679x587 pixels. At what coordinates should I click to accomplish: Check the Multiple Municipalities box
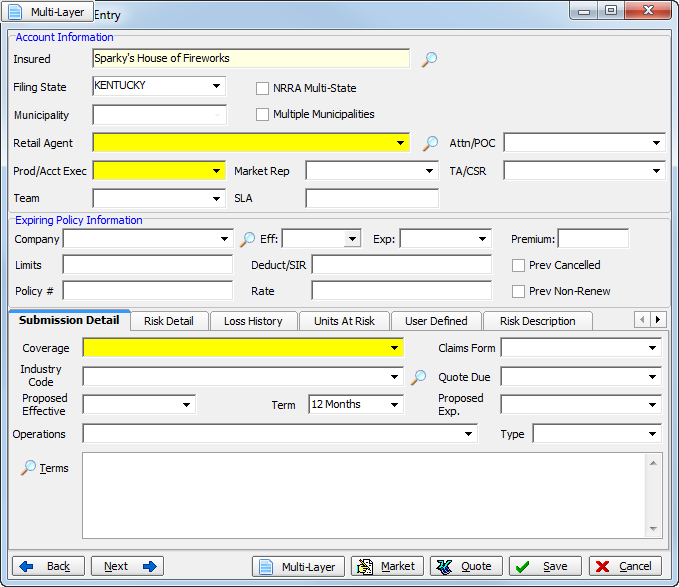point(263,114)
